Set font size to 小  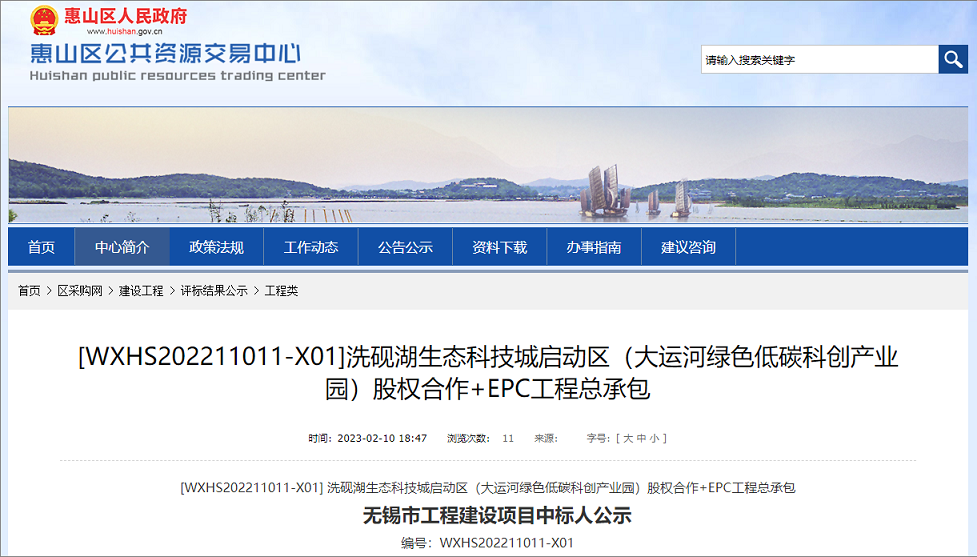(655, 438)
